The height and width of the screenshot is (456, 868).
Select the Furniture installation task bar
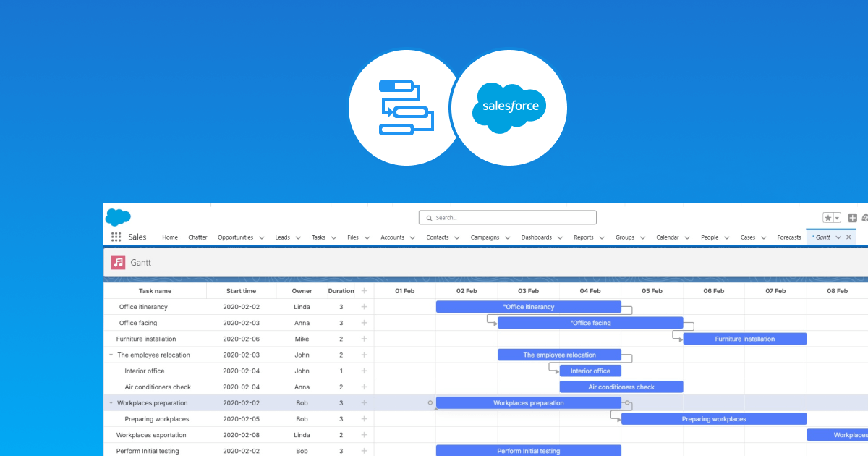[744, 338]
